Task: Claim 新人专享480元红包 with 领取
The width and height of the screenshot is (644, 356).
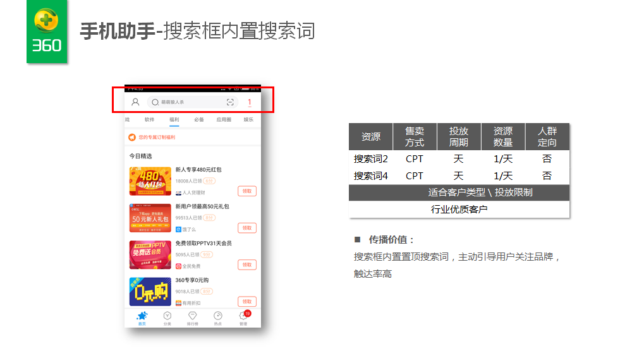Action: coord(247,191)
